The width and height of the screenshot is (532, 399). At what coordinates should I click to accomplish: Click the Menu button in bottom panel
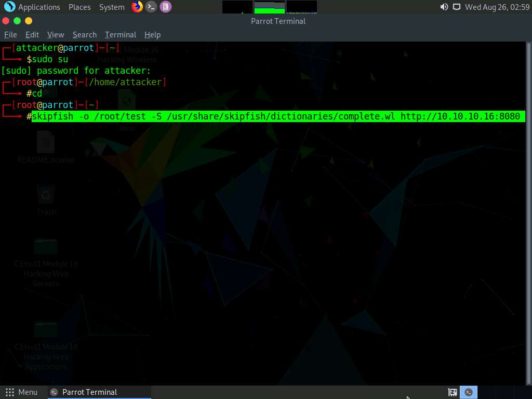pos(21,392)
